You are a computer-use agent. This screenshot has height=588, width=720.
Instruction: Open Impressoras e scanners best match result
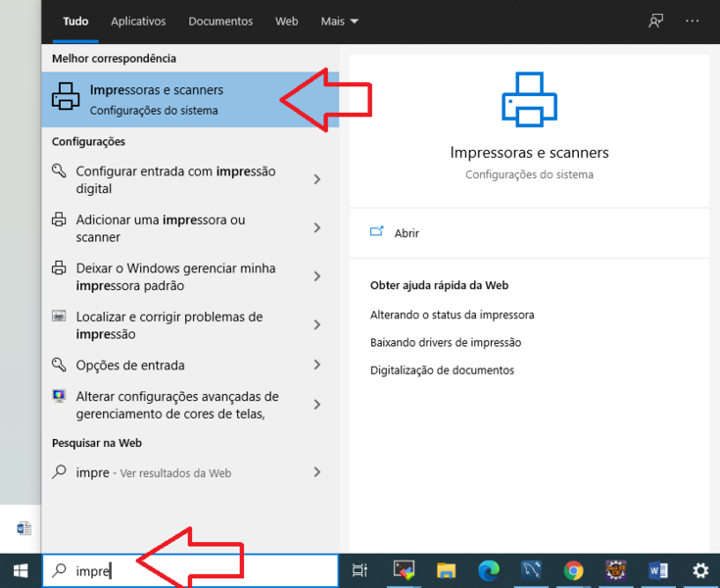190,99
